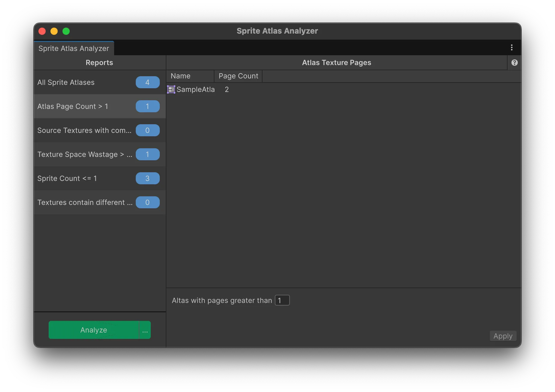Click the badge showing 3 for Sprite Count
The width and height of the screenshot is (555, 392).
147,178
